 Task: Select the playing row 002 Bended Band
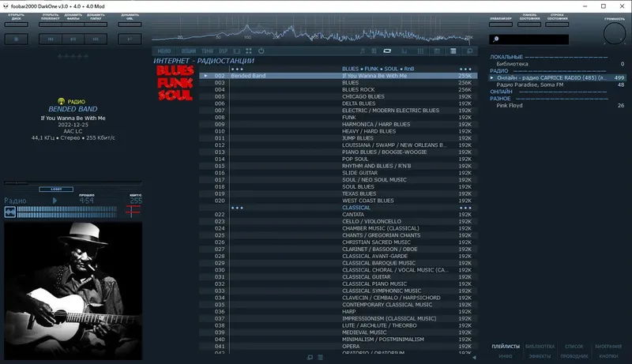[338, 76]
